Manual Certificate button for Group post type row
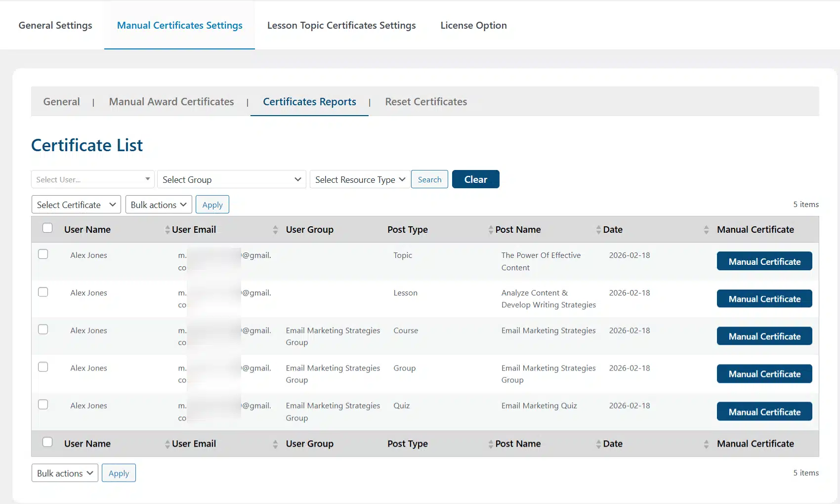 [x=764, y=374]
